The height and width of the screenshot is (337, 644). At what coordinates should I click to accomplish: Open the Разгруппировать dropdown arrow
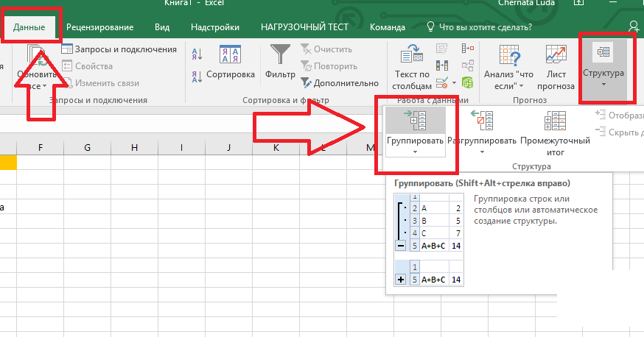pos(483,152)
